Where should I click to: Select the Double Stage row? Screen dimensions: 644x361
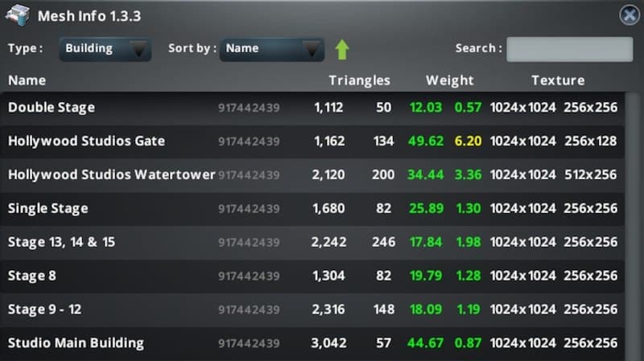[x=52, y=108]
